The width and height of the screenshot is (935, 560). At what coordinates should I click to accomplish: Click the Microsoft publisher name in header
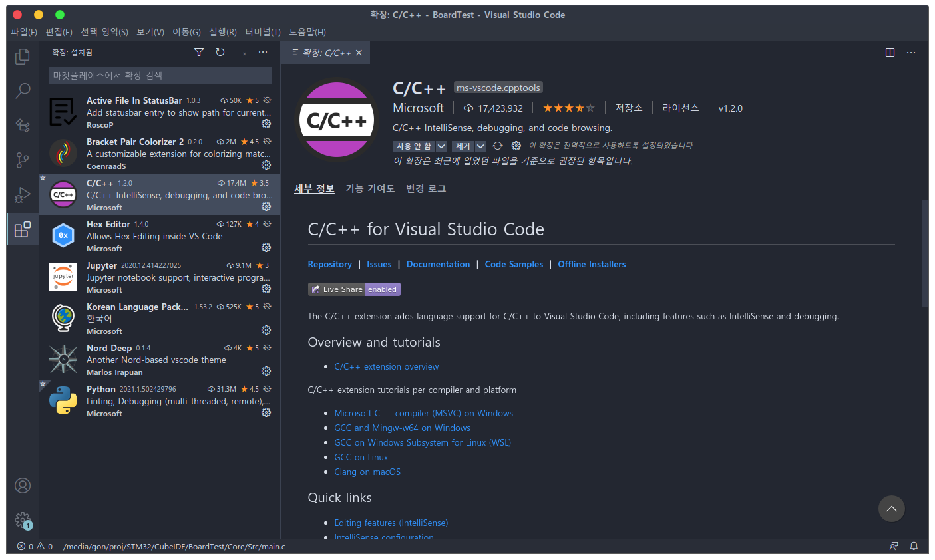(418, 108)
